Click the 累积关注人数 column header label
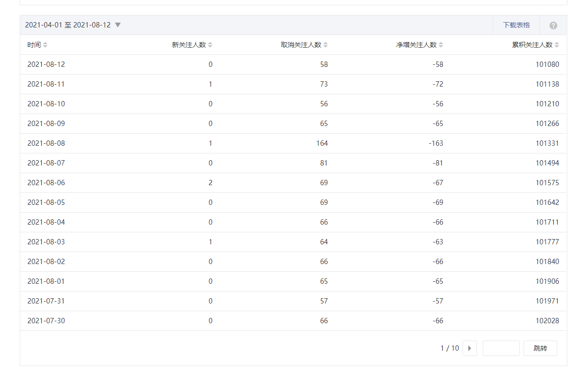 coord(532,45)
